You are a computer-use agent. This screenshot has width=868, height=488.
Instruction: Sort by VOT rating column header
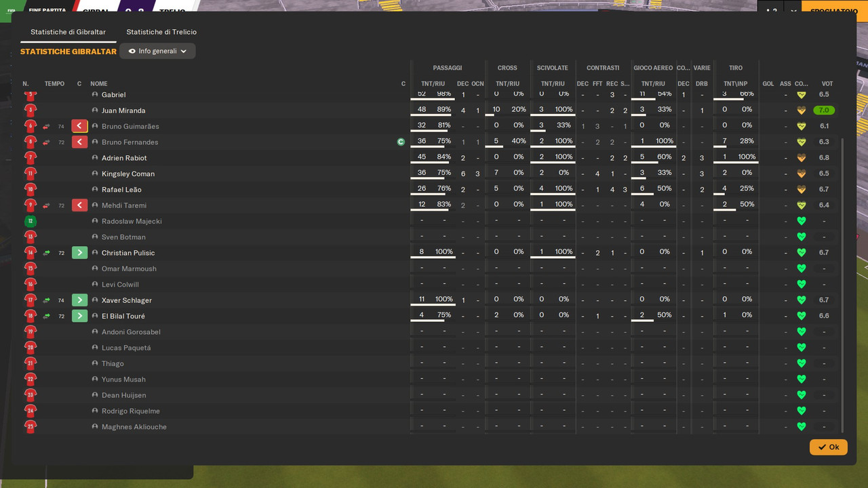827,84
